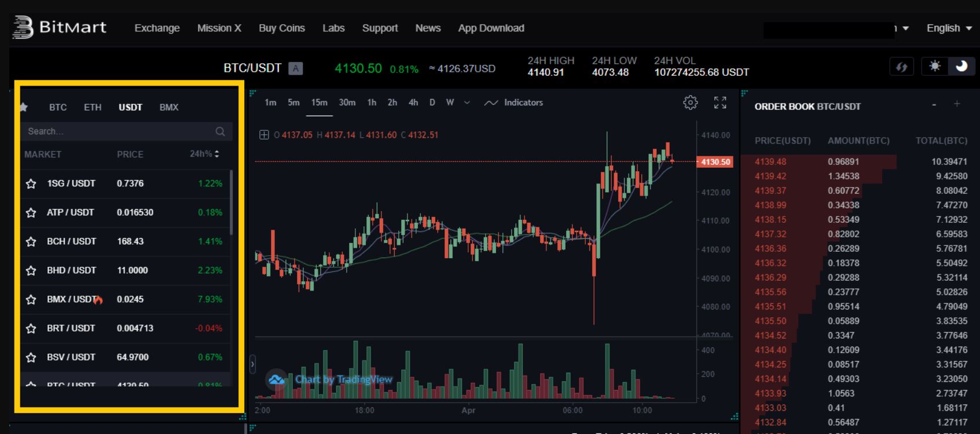Expand chart to fullscreen
This screenshot has width=980, height=434.
tap(720, 102)
